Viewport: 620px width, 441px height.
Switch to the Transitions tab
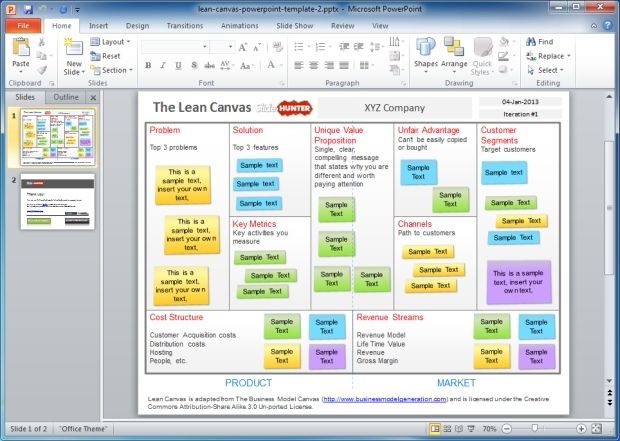tap(185, 26)
